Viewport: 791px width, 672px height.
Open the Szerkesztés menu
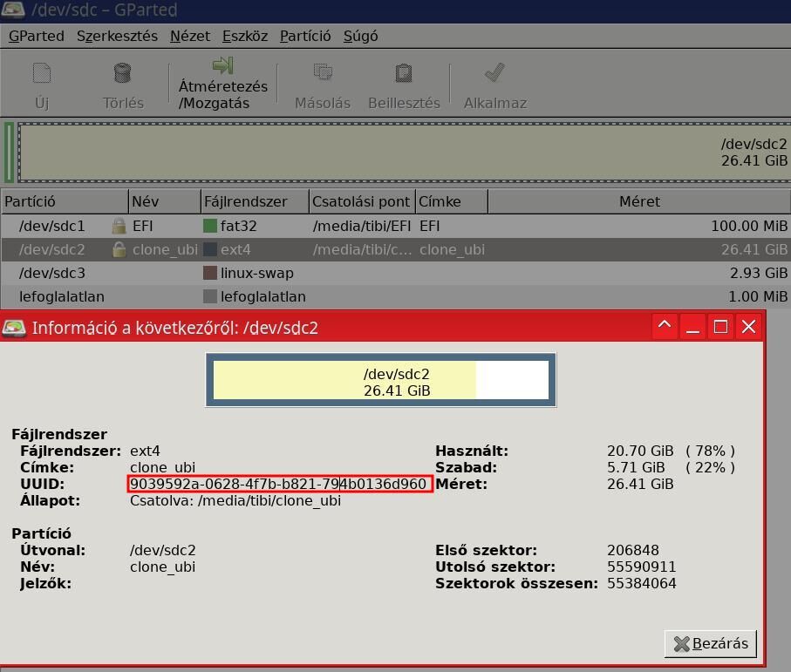tap(117, 37)
